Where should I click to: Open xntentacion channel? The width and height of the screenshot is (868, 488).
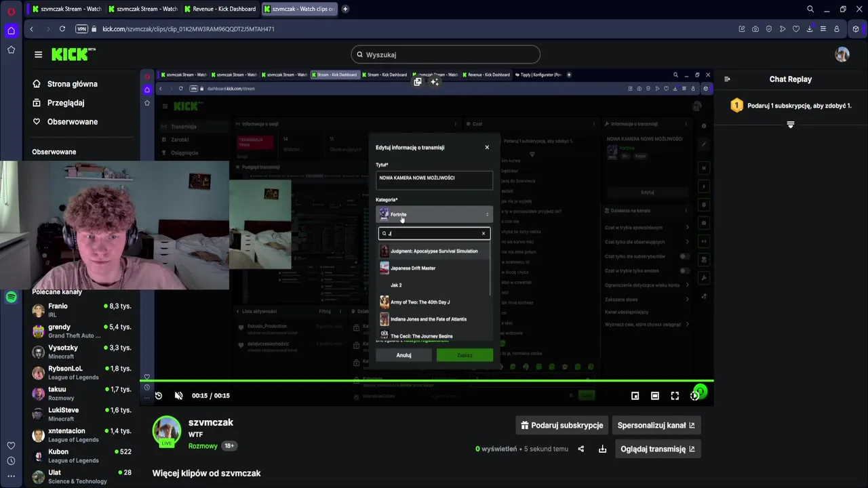(81, 435)
